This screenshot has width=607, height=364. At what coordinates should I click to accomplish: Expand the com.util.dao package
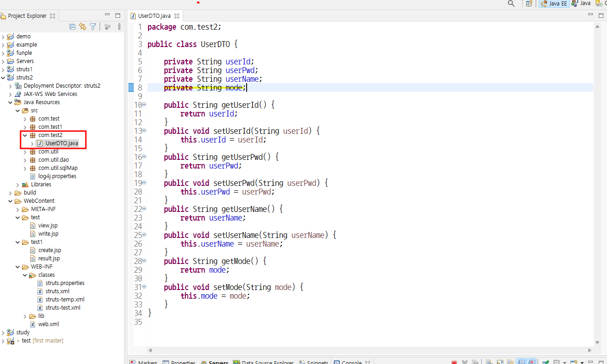tap(25, 160)
